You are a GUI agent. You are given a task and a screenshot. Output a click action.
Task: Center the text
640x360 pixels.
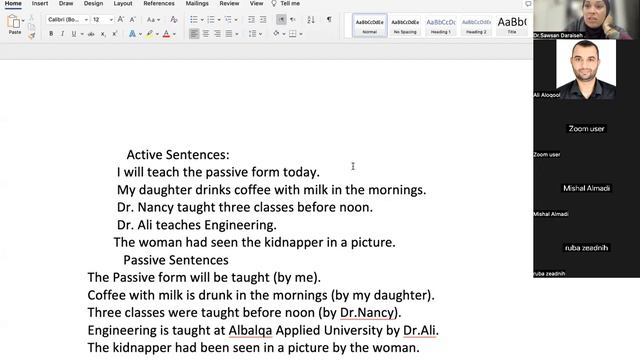[x=206, y=34]
